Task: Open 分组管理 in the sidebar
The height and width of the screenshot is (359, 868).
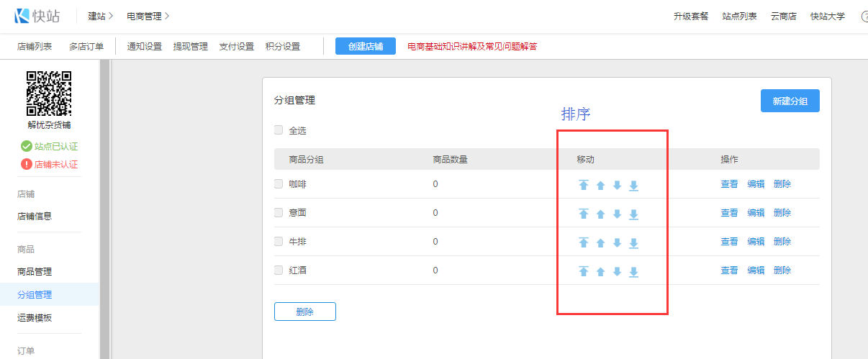Action: pos(35,294)
